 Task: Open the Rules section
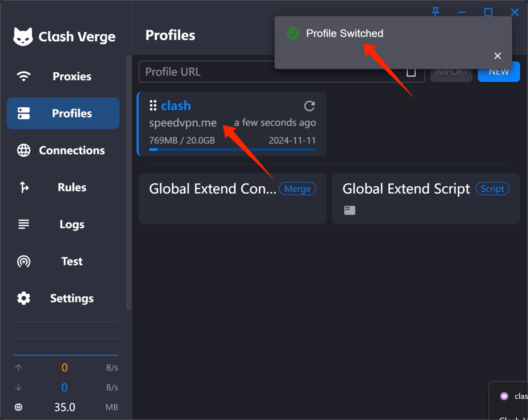pos(63,187)
